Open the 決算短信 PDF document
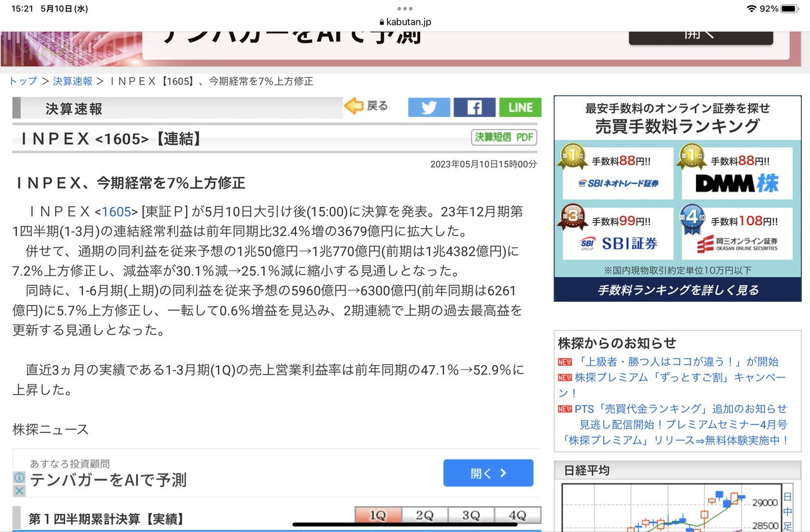The image size is (810, 532). point(504,137)
